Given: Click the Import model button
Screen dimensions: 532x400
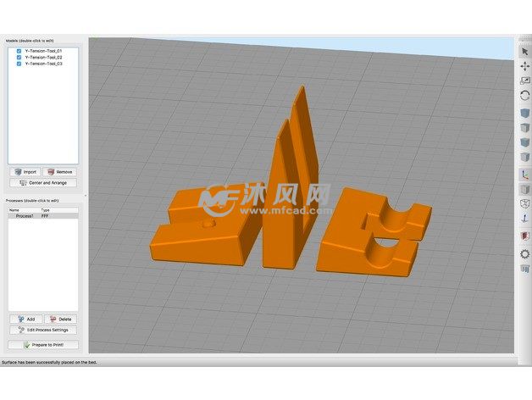Looking at the screenshot, I should tap(25, 171).
